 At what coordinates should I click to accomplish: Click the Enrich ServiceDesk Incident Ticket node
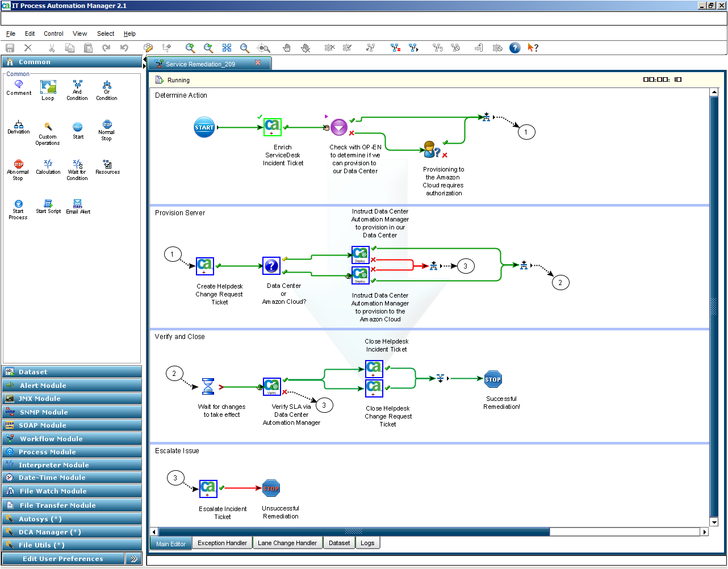[273, 127]
